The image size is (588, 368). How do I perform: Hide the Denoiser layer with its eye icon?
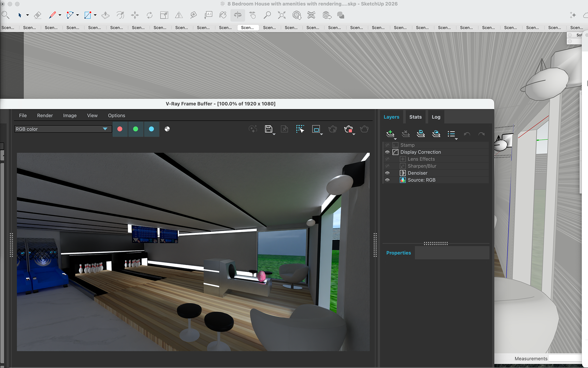click(x=387, y=173)
